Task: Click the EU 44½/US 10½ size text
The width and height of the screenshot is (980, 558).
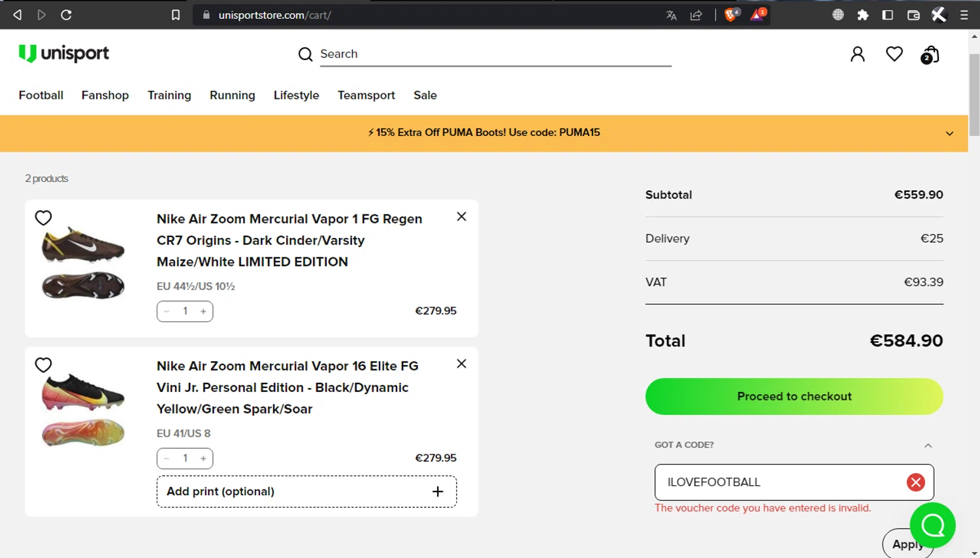Action: [195, 286]
